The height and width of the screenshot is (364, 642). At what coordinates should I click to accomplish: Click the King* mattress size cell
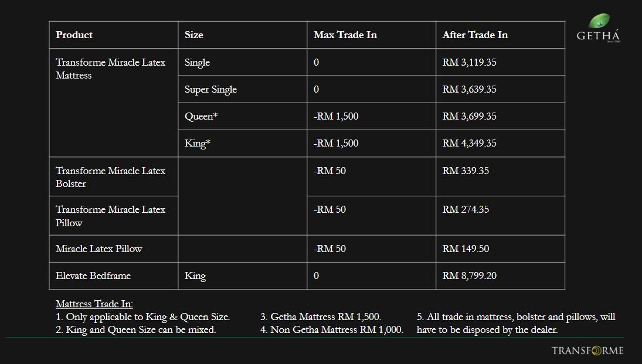(x=198, y=144)
